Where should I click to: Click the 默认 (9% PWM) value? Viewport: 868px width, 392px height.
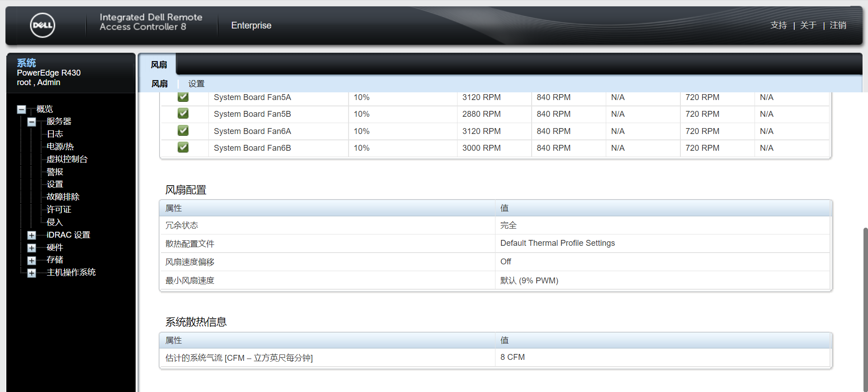pyautogui.click(x=529, y=281)
